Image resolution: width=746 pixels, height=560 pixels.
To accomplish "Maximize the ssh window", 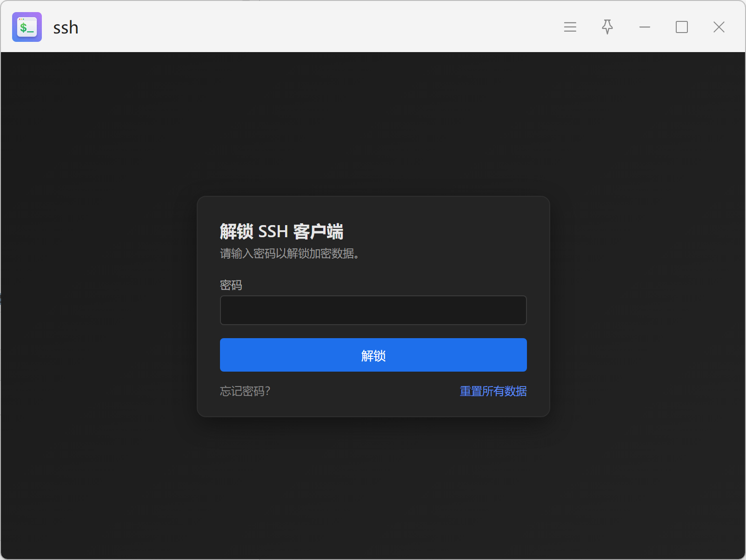I will click(682, 27).
